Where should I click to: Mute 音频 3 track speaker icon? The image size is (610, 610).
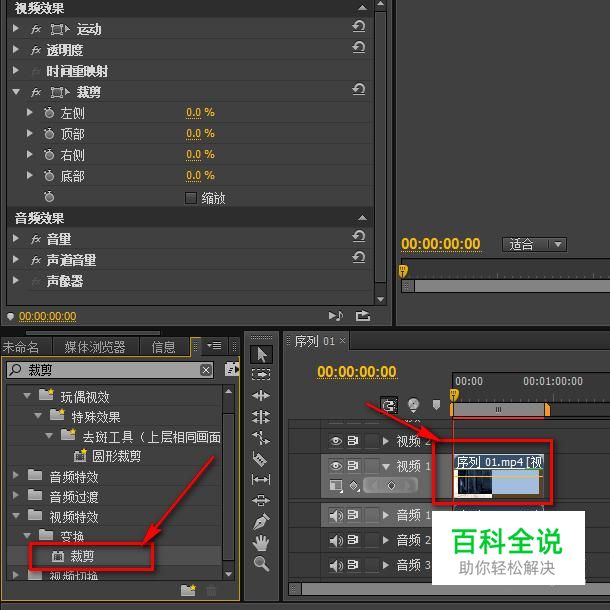point(336,565)
